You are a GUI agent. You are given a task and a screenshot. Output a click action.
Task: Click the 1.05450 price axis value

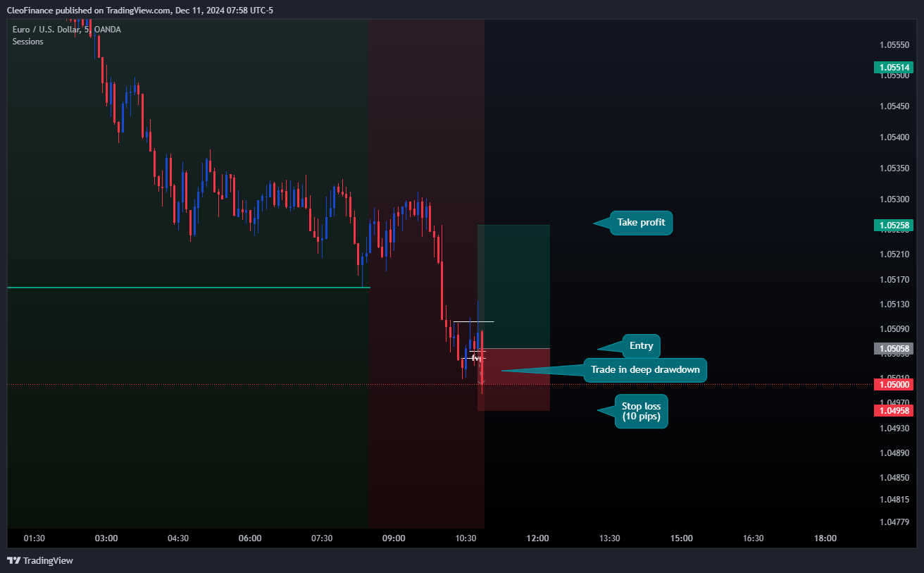(x=894, y=106)
